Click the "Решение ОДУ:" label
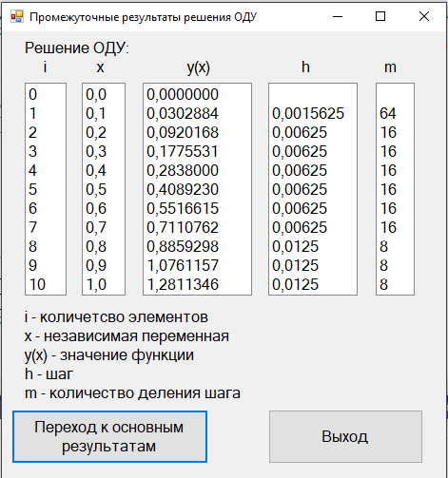The image size is (448, 478). tap(77, 48)
